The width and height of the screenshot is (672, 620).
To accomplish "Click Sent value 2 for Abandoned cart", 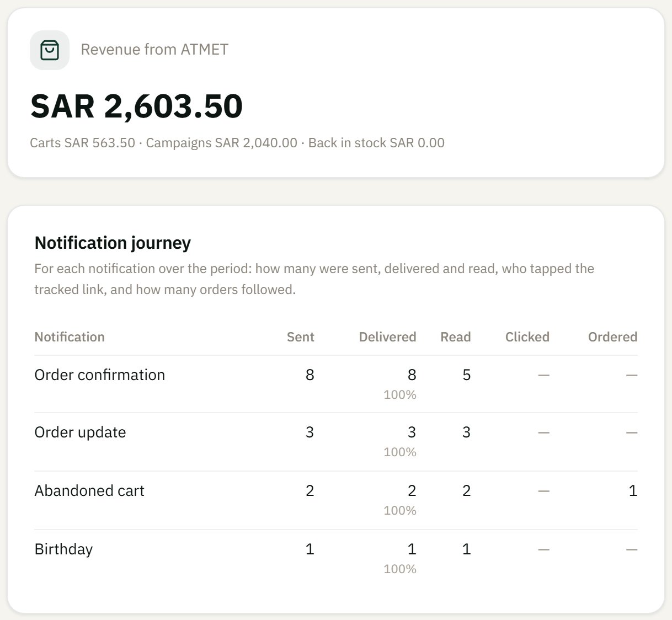I will pos(310,491).
